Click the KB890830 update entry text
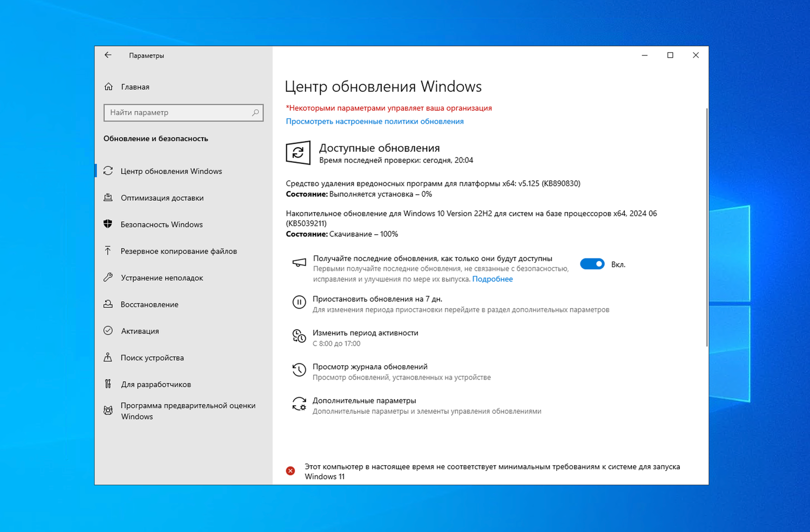This screenshot has height=532, width=810. point(433,183)
